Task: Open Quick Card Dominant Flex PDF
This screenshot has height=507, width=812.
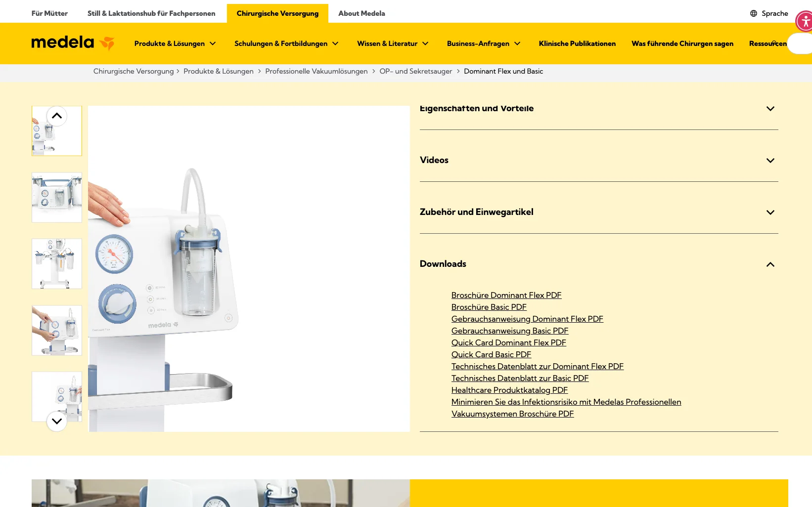Action: click(509, 342)
